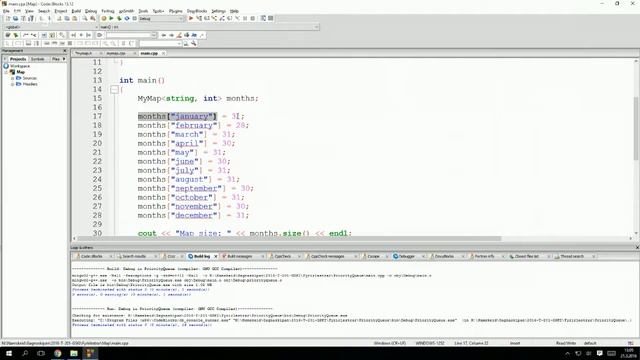Open the Search menu
Viewport: 640px width, 360px height.
(44, 11)
